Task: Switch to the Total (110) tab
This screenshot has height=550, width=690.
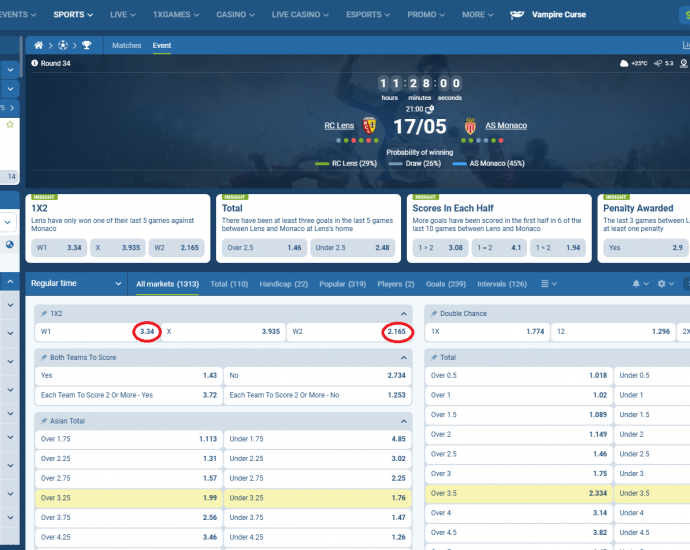Action: [229, 284]
